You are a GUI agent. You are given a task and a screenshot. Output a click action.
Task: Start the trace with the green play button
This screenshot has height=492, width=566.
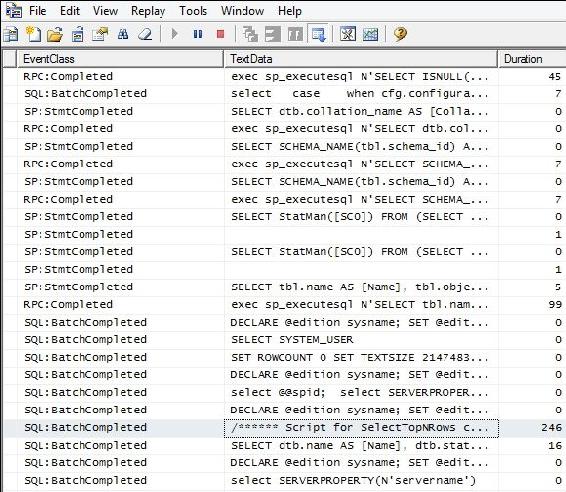point(175,34)
